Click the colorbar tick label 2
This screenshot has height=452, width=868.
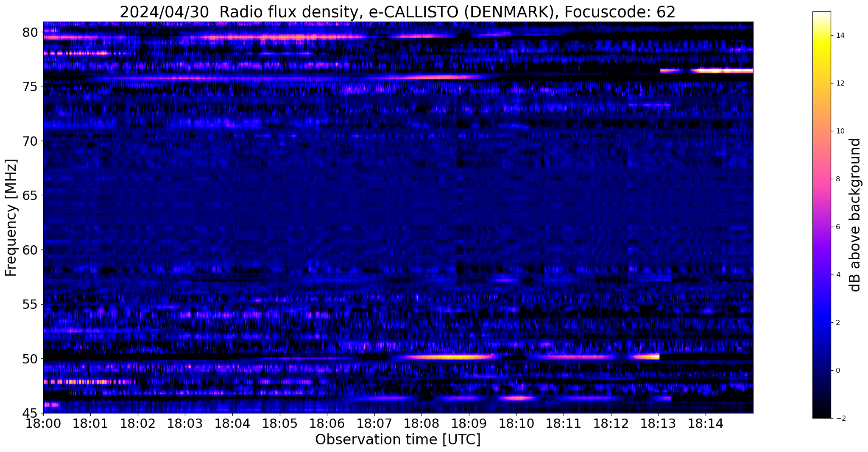tap(838, 323)
